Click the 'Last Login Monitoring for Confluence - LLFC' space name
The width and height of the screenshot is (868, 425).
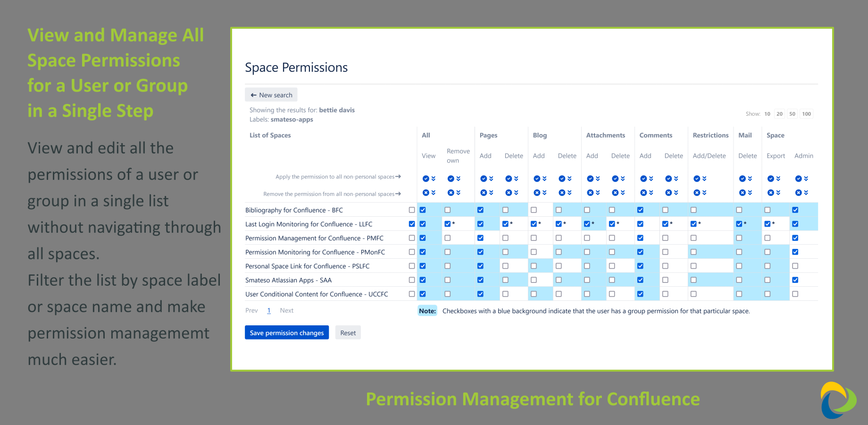(x=309, y=224)
